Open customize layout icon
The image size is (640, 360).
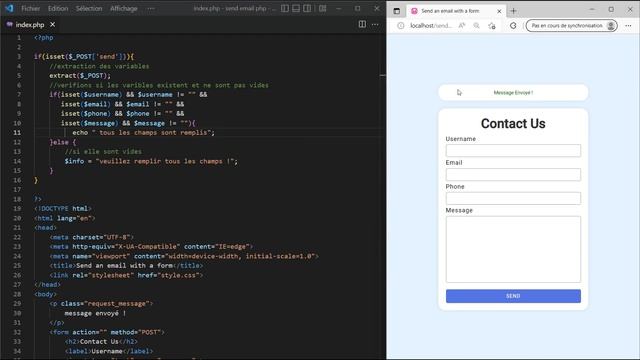[322, 8]
